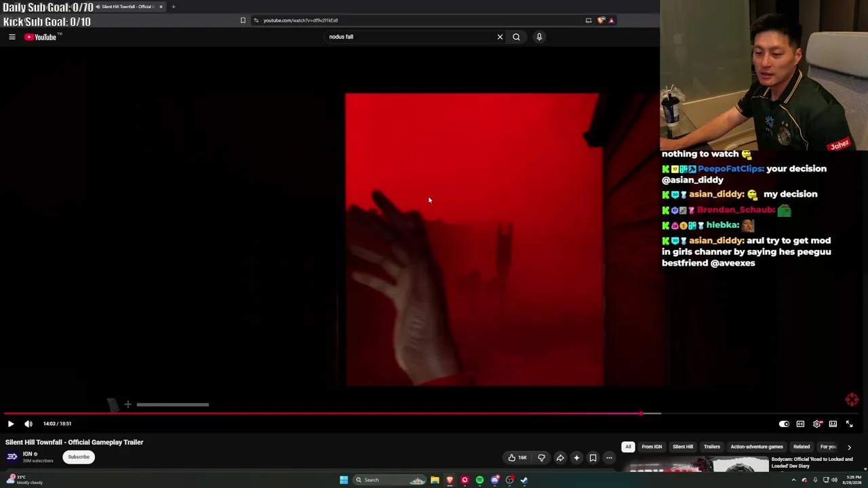Screen dimensions: 868x488
Task: Open the weather widget showing 33°C
Action: pyautogui.click(x=25, y=480)
